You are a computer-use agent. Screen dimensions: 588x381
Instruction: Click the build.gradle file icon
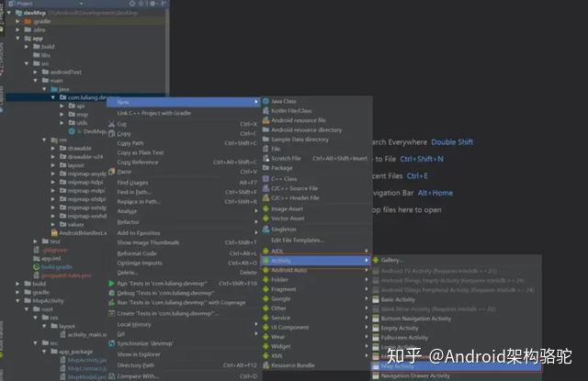point(37,267)
